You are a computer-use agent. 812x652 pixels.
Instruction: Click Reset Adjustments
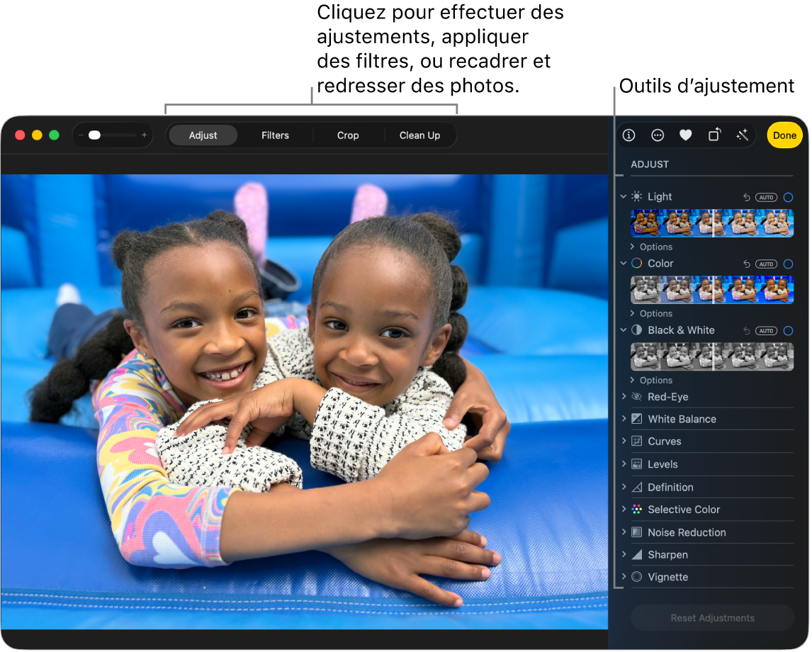tap(711, 617)
